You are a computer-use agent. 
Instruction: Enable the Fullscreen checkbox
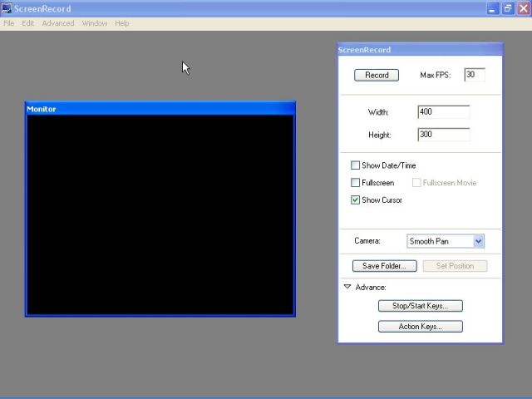355,183
